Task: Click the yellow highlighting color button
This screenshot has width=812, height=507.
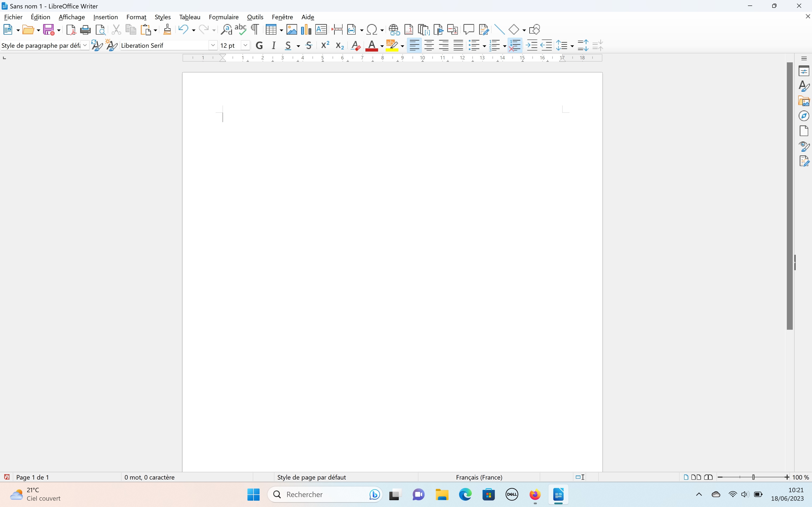Action: (392, 46)
